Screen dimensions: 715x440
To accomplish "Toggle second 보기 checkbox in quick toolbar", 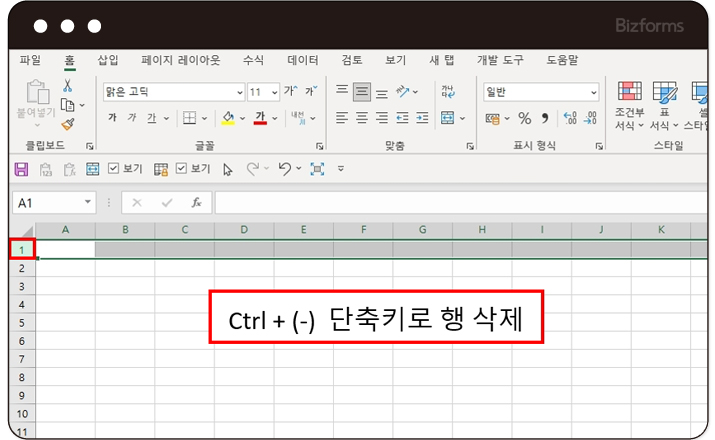I will click(181, 169).
